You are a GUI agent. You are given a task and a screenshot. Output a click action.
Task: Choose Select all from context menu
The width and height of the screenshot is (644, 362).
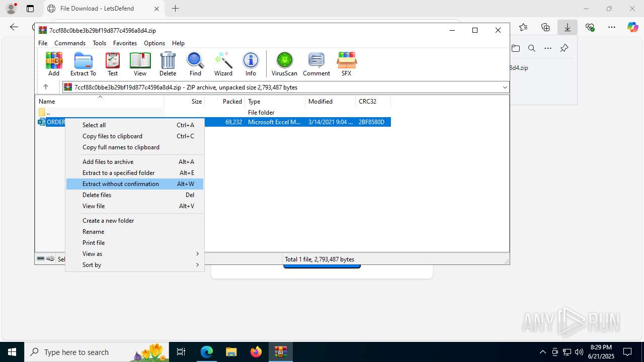click(135, 125)
